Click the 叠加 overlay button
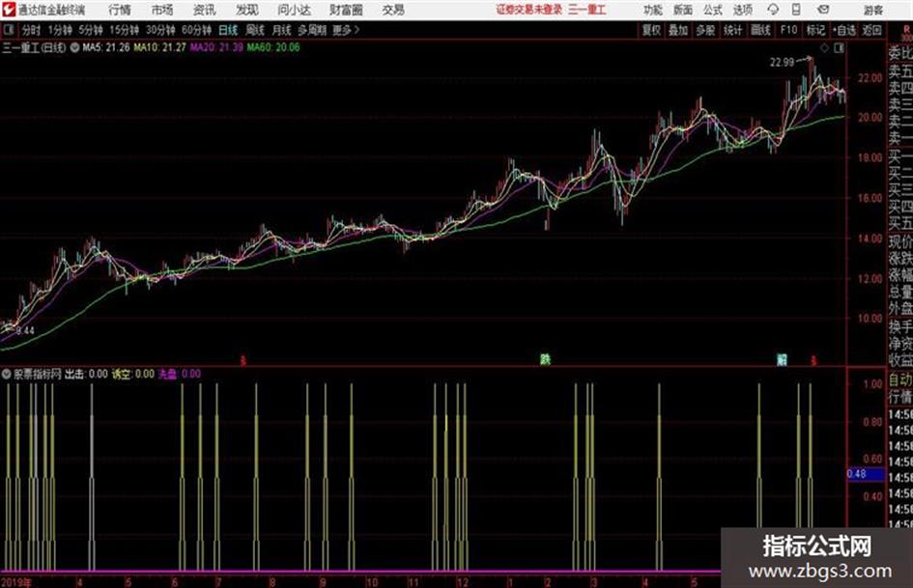Screen dimensions: 913x588 [x=678, y=30]
